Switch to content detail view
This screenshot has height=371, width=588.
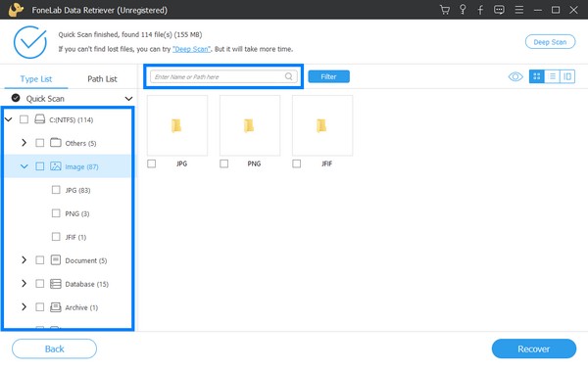tap(567, 76)
